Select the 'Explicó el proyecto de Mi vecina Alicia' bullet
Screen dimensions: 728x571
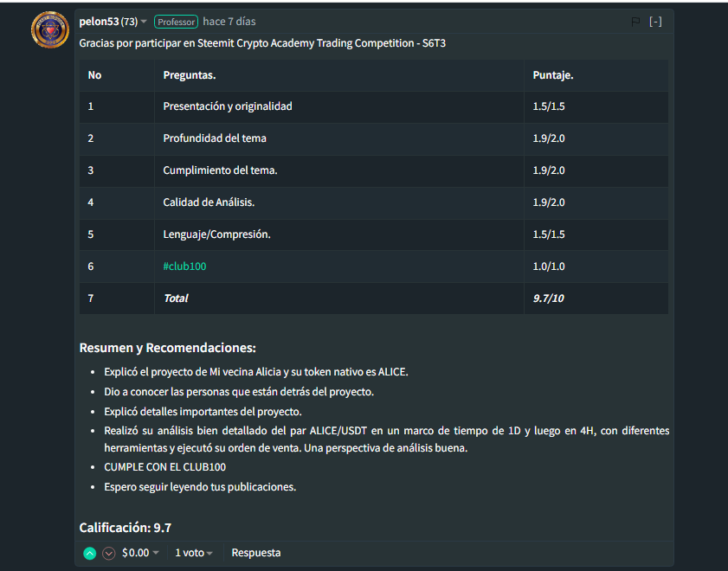[x=256, y=372]
